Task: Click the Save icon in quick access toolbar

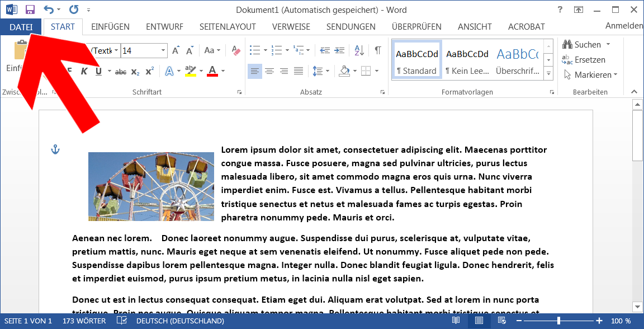Action: pos(30,10)
